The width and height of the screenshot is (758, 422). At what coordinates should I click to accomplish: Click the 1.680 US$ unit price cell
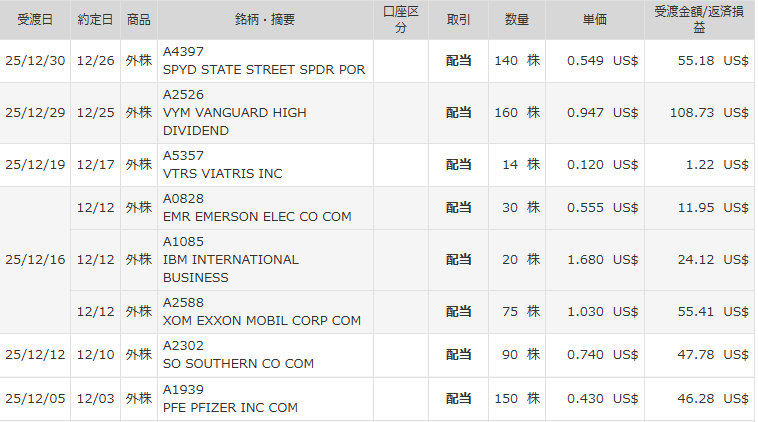coord(601,260)
